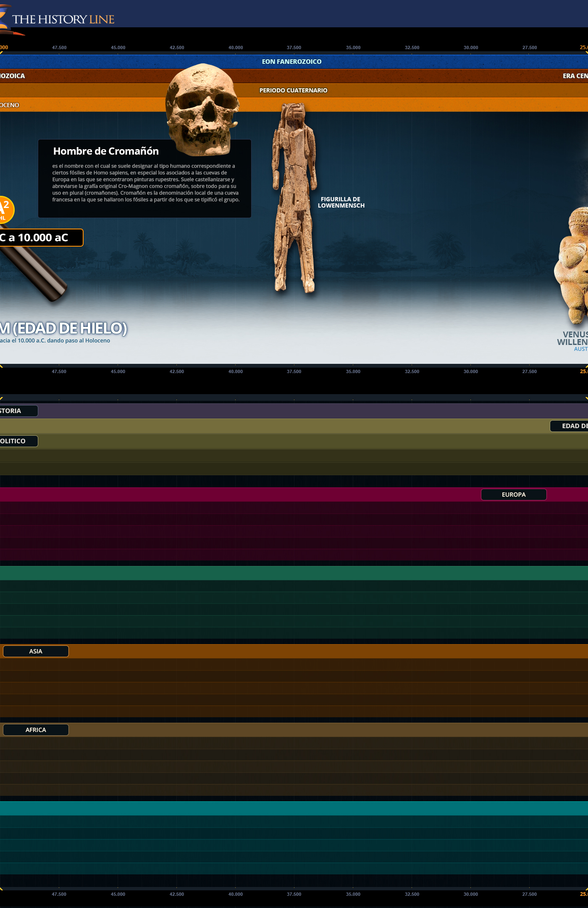The height and width of the screenshot is (908, 588).
Task: Click 45.000 on the middle time ruler
Action: (x=118, y=371)
